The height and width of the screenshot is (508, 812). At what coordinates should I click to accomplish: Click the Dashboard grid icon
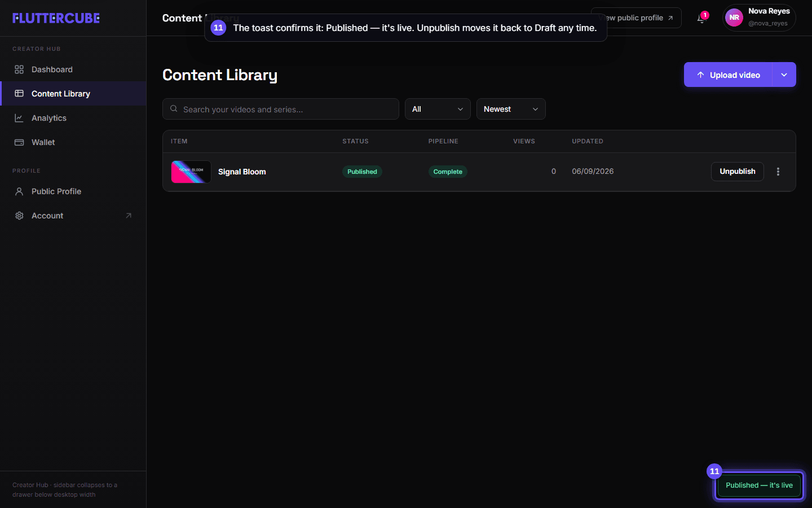[x=19, y=69]
